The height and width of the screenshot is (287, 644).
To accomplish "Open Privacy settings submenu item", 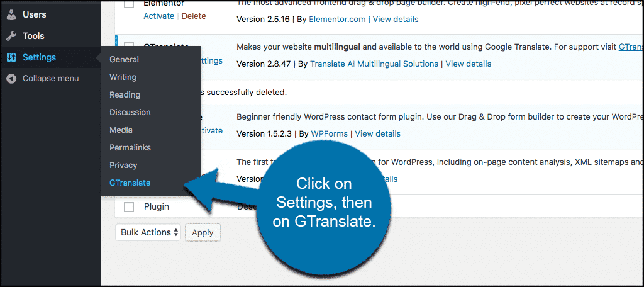I will [x=123, y=166].
